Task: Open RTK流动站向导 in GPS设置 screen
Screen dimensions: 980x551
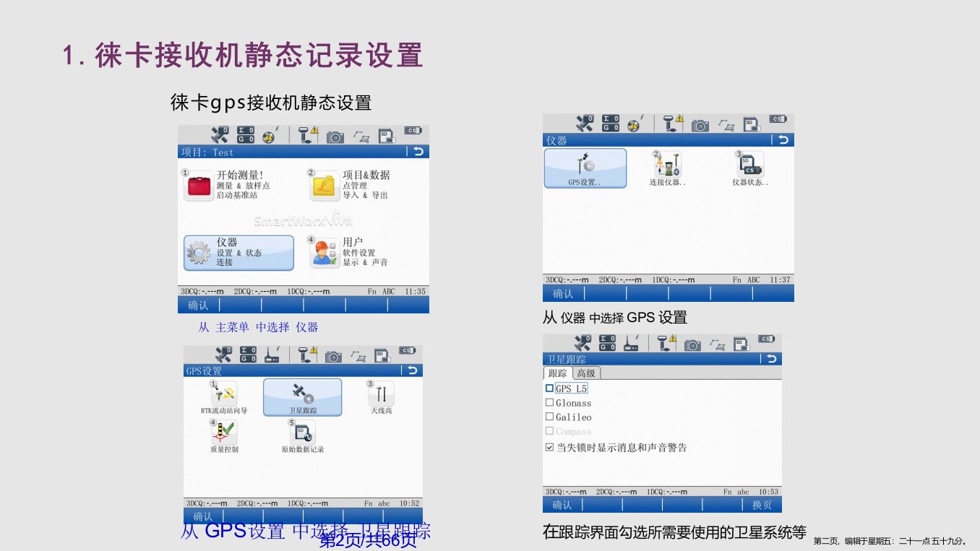Action: tap(224, 399)
